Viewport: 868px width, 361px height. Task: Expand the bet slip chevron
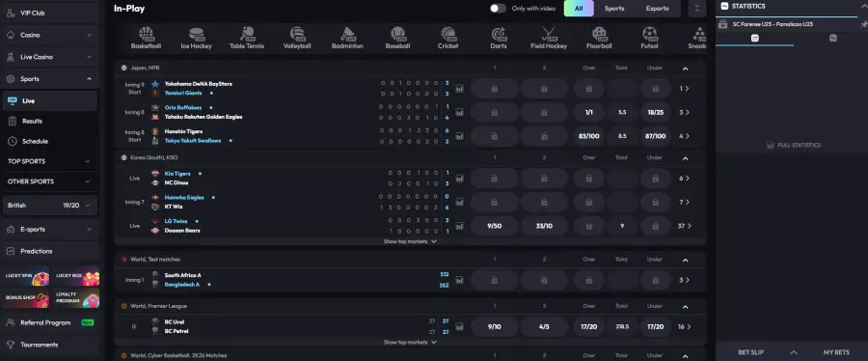(x=794, y=352)
